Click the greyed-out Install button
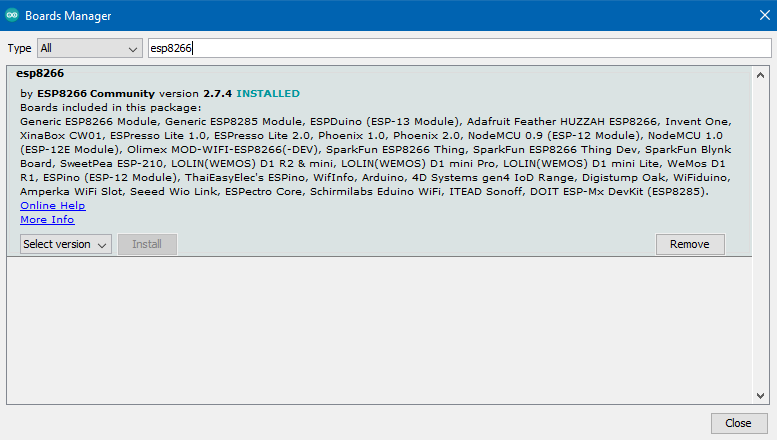This screenshot has height=440, width=777. pyautogui.click(x=147, y=244)
